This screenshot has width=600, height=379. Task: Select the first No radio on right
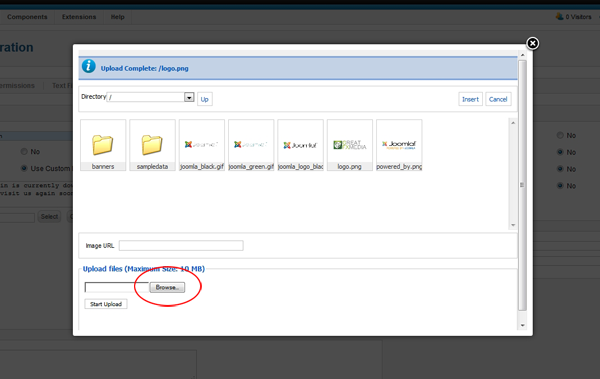click(560, 135)
